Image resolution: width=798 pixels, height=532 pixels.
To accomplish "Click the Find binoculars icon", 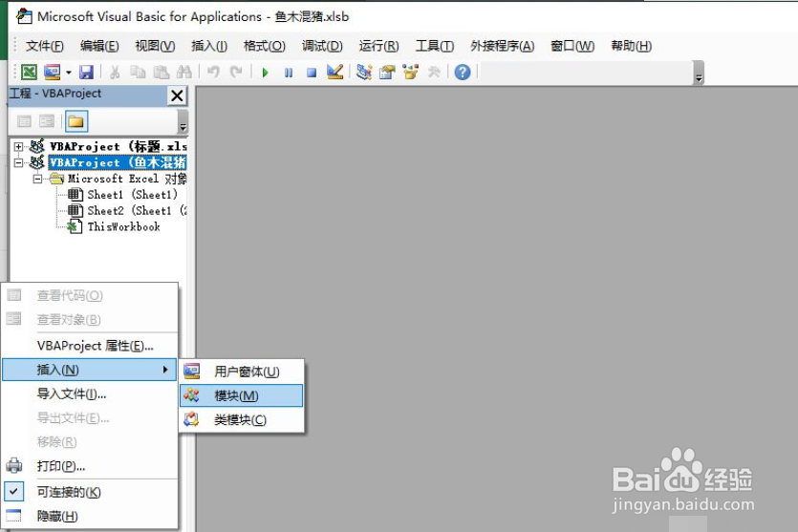I will [183, 73].
